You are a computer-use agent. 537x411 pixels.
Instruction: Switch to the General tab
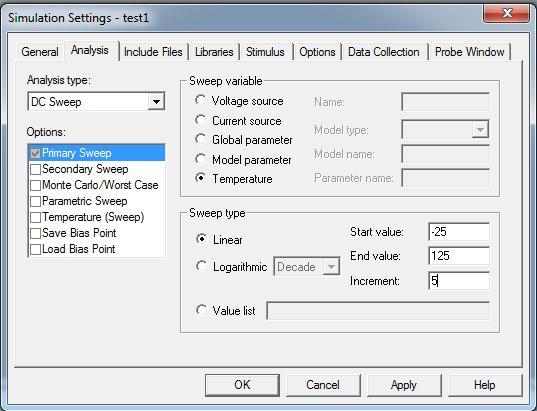point(40,52)
